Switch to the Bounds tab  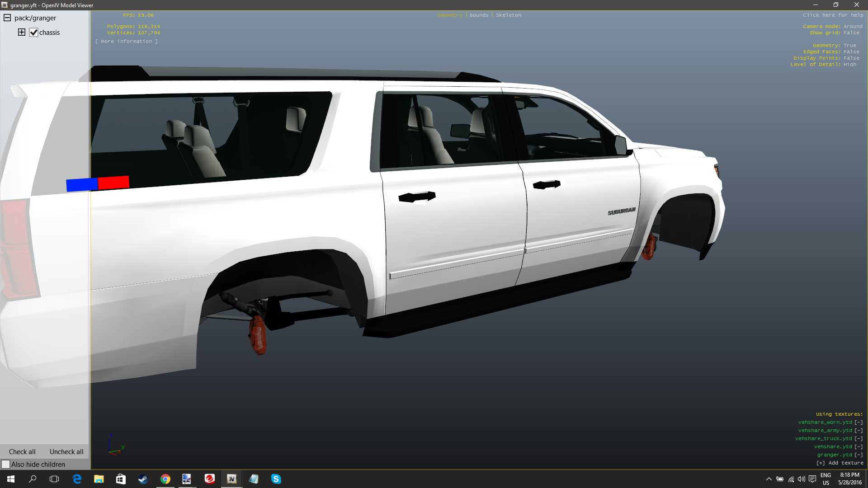(x=479, y=15)
